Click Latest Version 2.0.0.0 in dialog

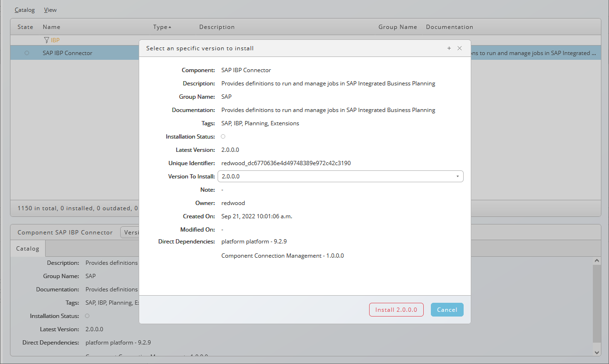click(x=230, y=150)
